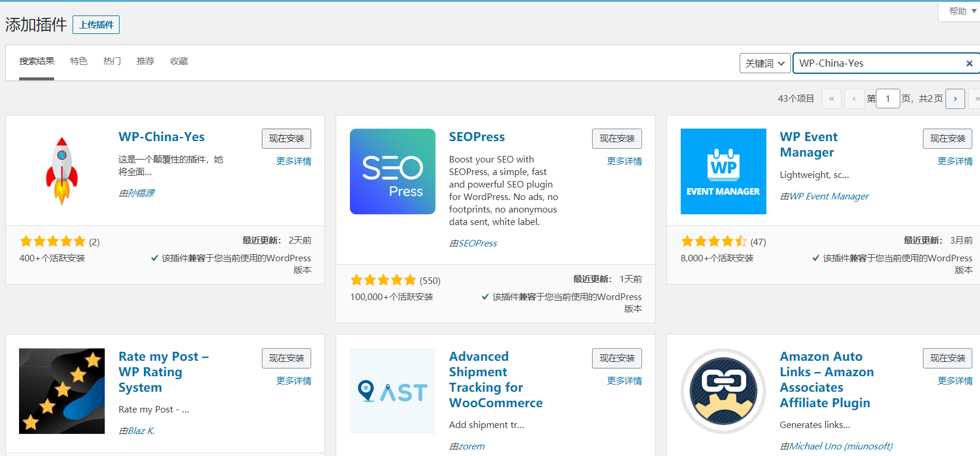The height and width of the screenshot is (456, 980).
Task: Install Amazon Auto Links with 现在安装
Action: tap(948, 358)
